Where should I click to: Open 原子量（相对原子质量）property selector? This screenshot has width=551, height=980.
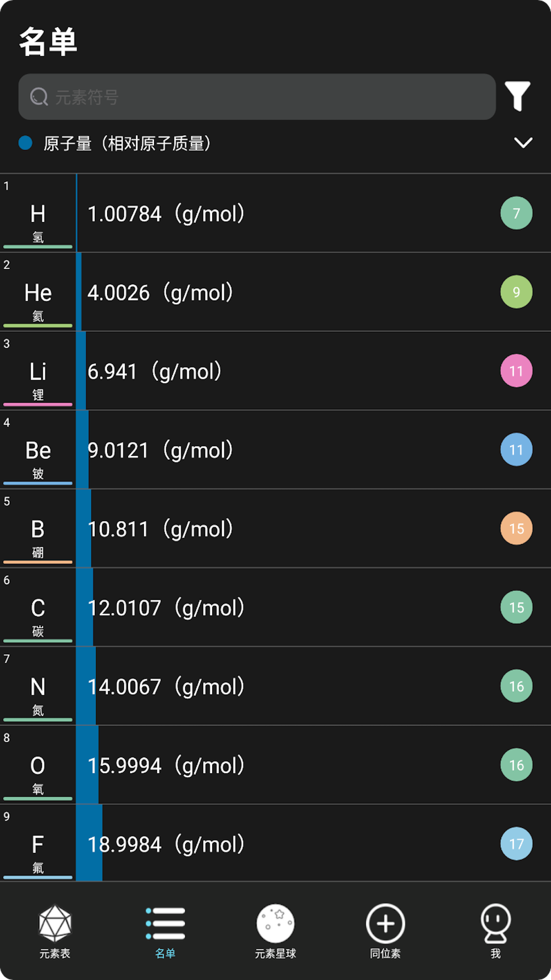pos(128,143)
